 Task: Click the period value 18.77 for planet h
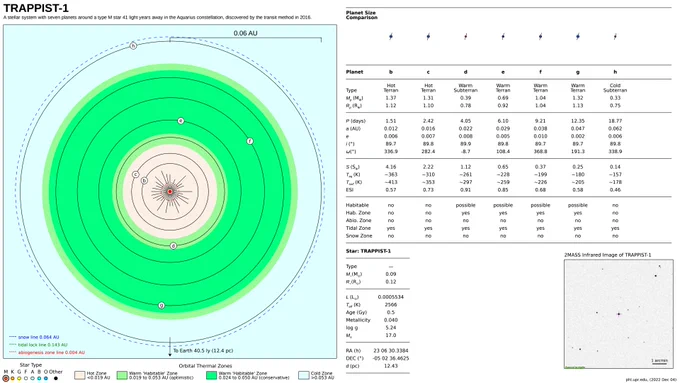615,121
